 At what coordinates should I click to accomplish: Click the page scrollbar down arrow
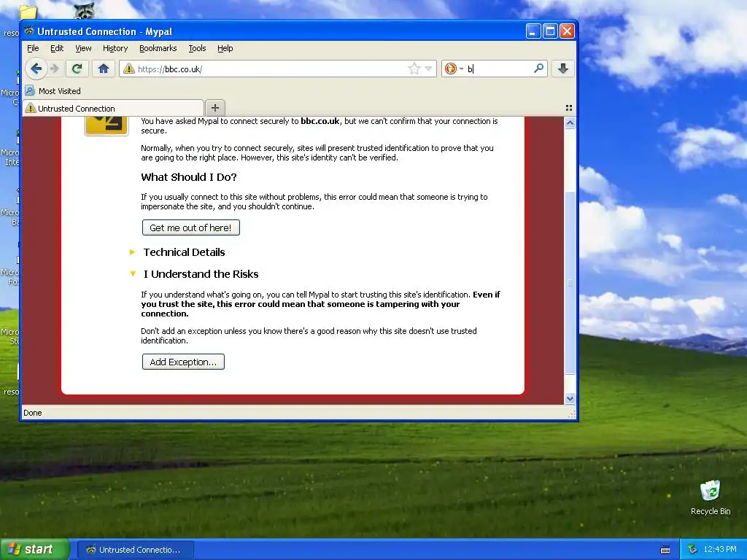click(570, 399)
